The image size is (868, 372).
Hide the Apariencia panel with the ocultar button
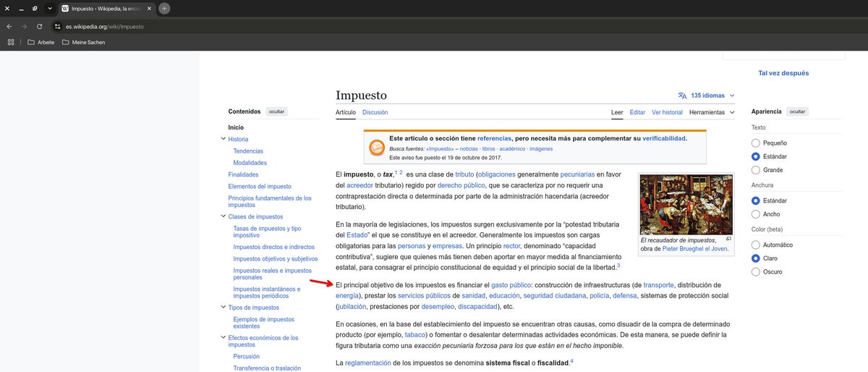point(797,111)
